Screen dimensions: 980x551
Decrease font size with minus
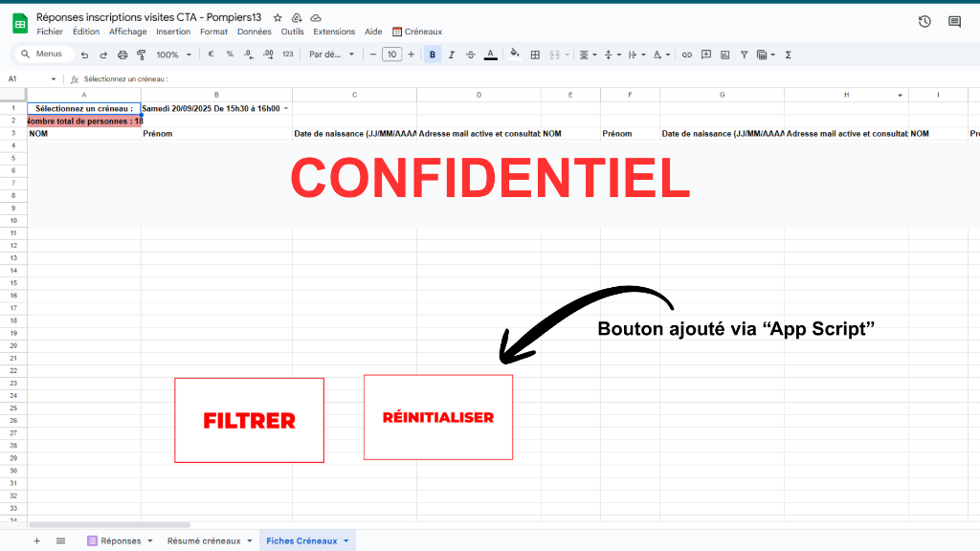[x=372, y=55]
